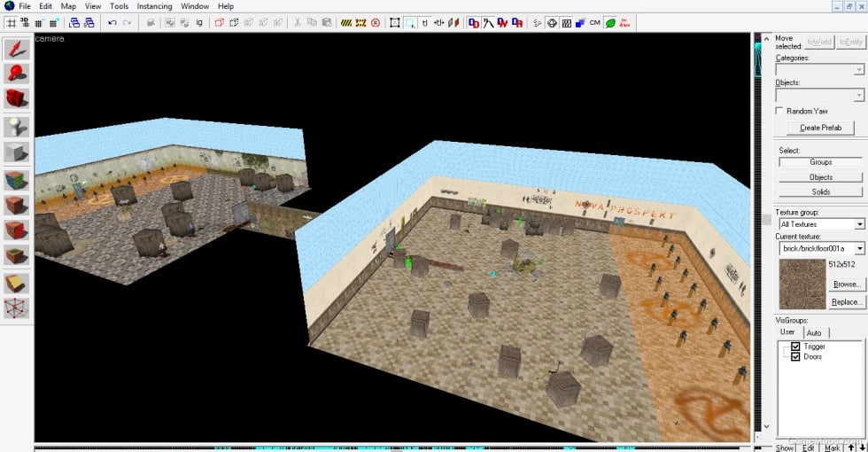
Task: Click the Select Objects button
Action: (820, 177)
